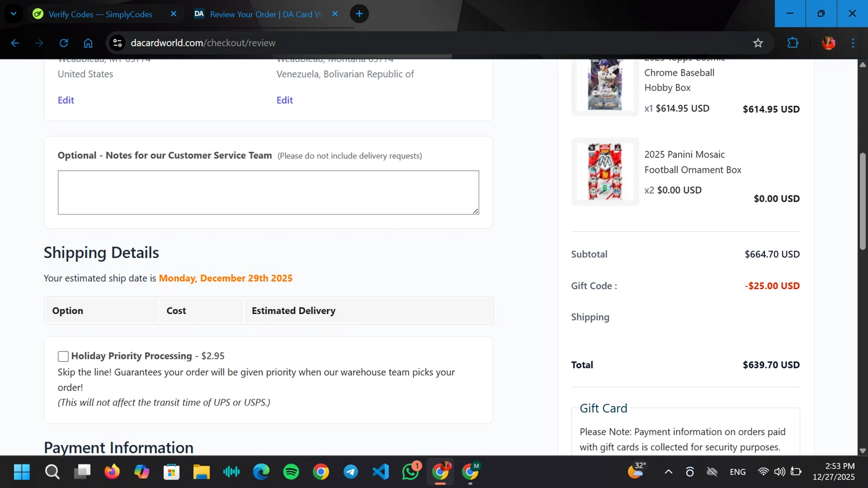Click the scrollbar down arrow
The width and height of the screenshot is (868, 488).
click(x=863, y=450)
